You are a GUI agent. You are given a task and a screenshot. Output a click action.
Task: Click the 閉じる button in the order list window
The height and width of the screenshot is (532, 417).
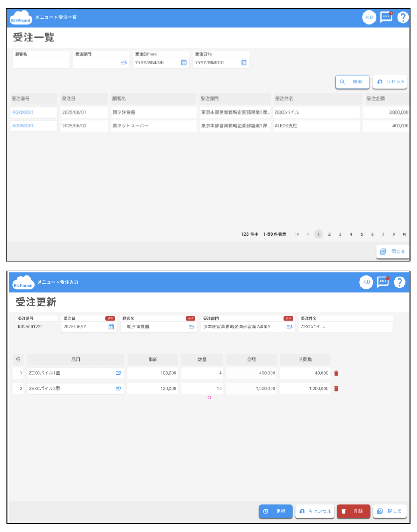point(392,252)
